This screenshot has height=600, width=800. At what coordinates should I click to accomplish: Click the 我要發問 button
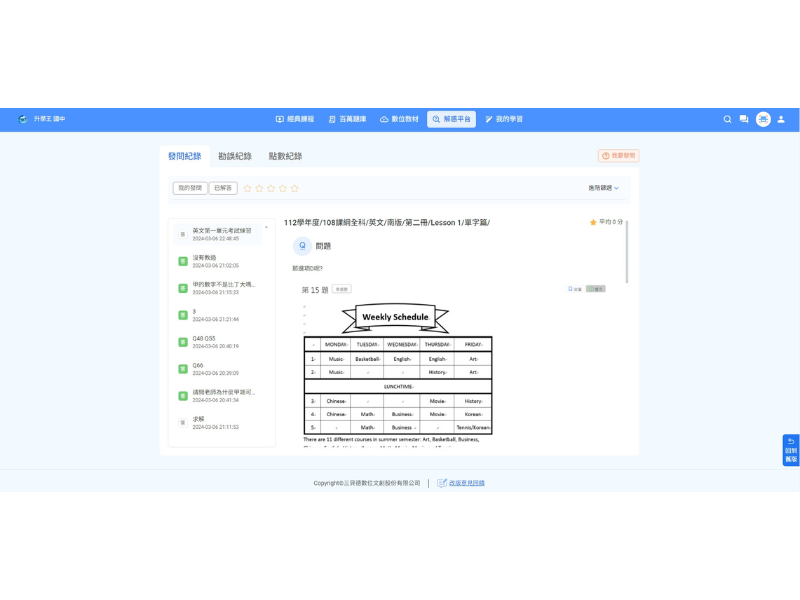(618, 156)
